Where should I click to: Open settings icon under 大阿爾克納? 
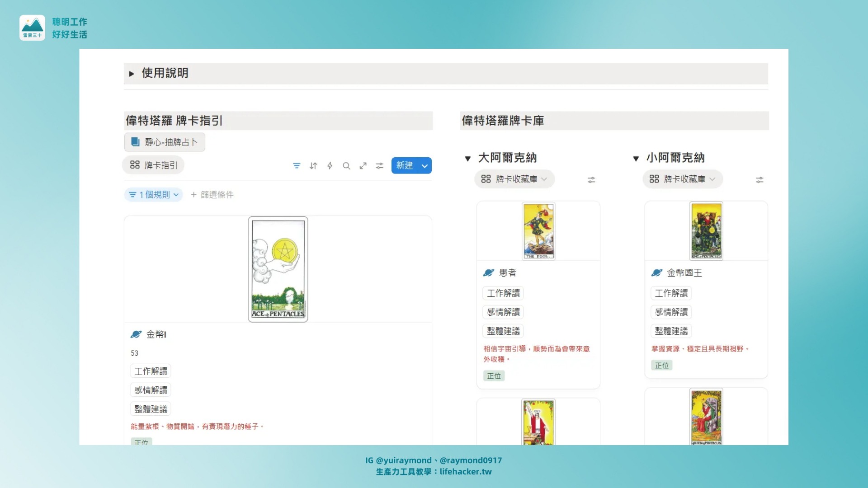pyautogui.click(x=591, y=180)
